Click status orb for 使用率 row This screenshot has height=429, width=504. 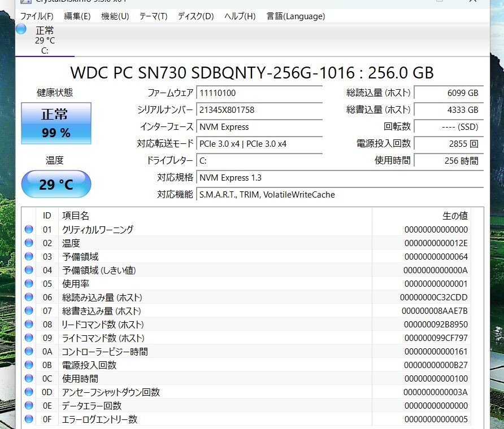(29, 283)
